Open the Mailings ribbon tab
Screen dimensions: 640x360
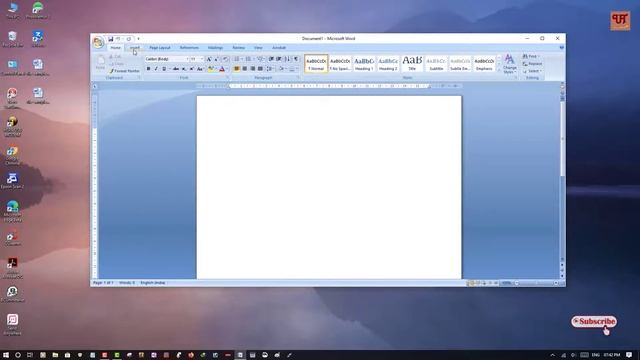point(215,48)
